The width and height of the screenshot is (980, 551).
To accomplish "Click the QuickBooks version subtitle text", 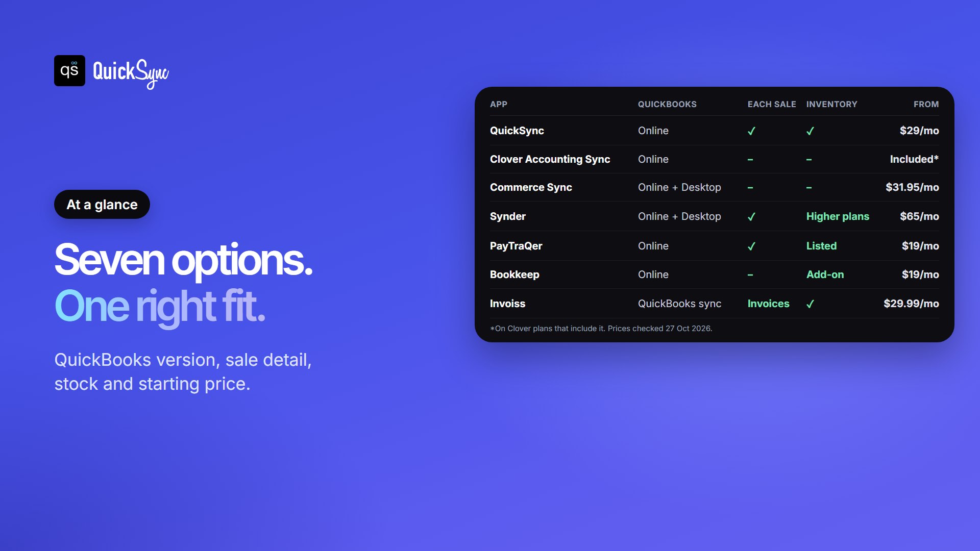I will (183, 372).
